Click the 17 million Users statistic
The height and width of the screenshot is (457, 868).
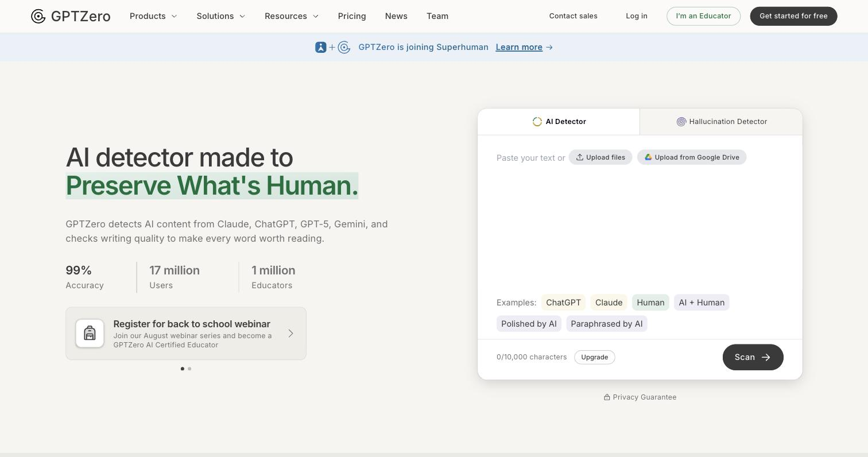(175, 277)
